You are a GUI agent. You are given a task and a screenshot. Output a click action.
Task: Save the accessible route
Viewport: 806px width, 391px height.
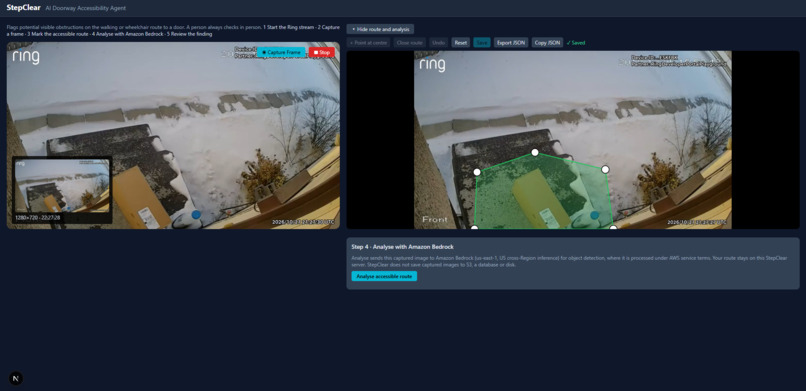tap(482, 43)
